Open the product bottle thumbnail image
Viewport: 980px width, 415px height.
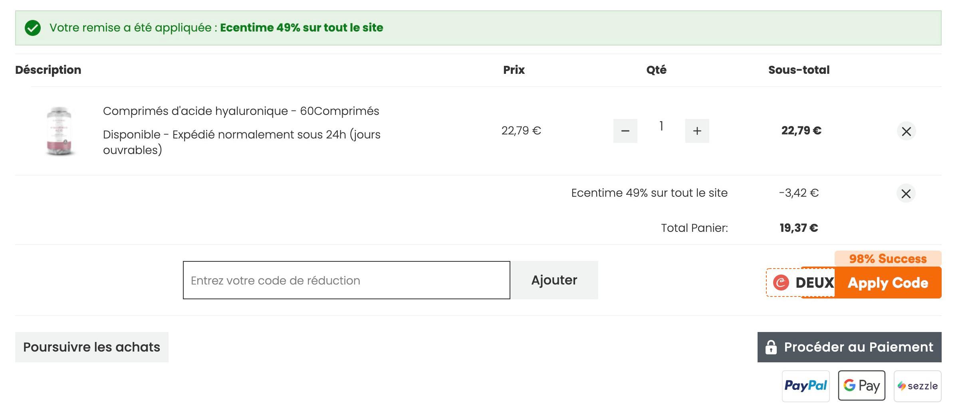coord(59,131)
